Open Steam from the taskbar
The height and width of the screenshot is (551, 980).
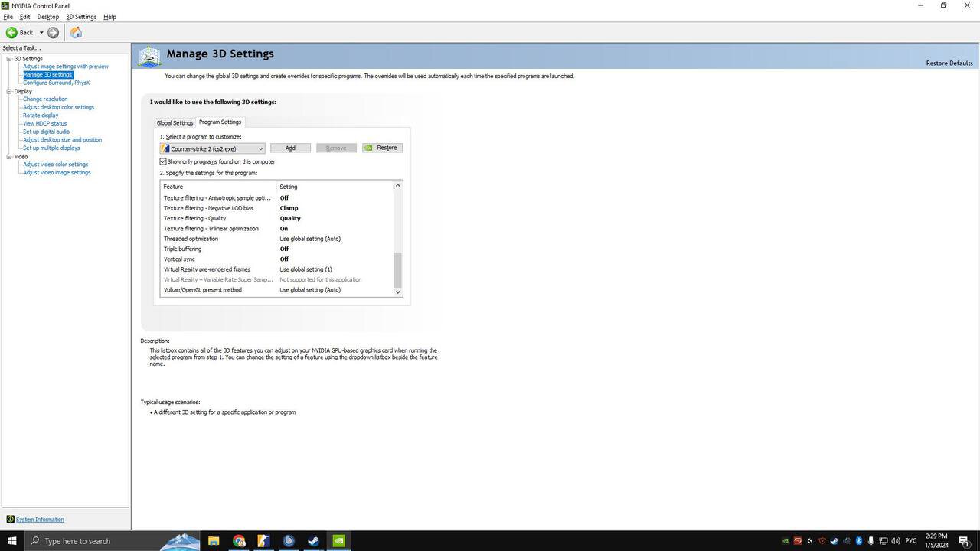[x=313, y=541]
